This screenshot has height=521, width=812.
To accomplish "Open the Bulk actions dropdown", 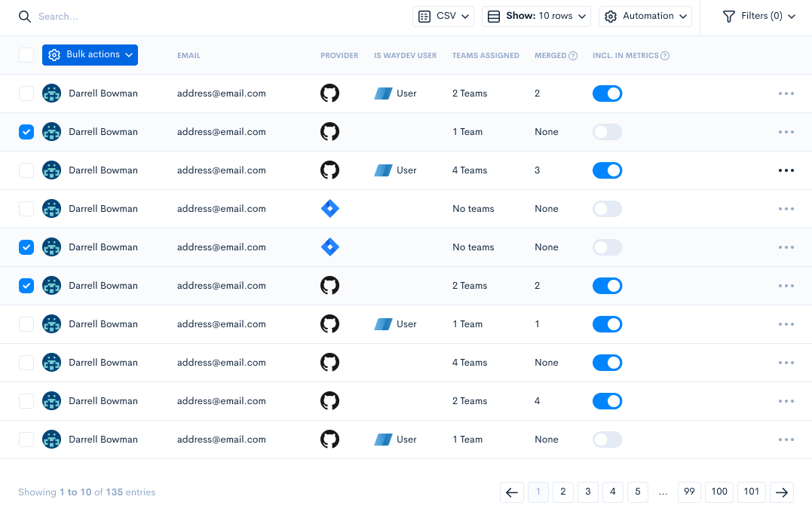I will pyautogui.click(x=90, y=55).
